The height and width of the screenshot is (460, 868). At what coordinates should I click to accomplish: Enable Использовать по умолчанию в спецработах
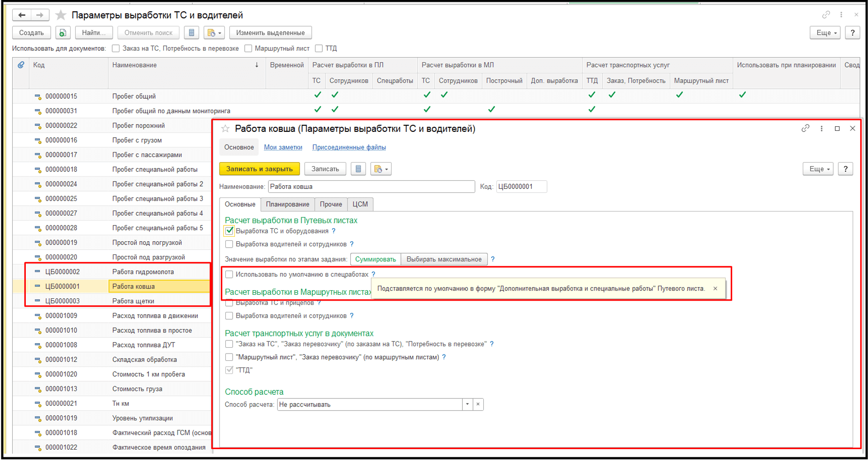click(229, 274)
